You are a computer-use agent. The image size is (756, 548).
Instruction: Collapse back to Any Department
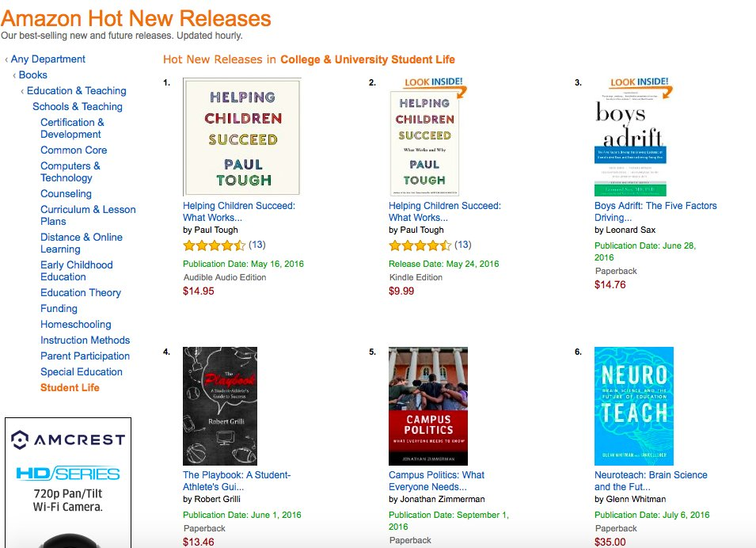point(47,59)
